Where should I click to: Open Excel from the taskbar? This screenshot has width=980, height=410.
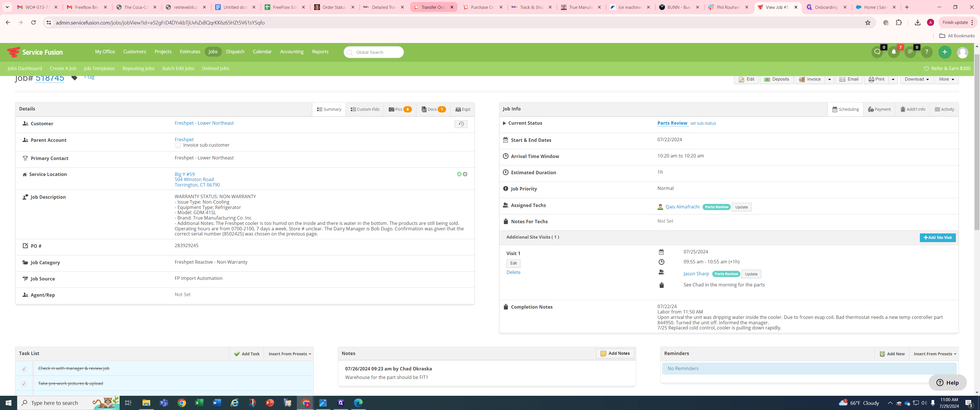click(199, 403)
